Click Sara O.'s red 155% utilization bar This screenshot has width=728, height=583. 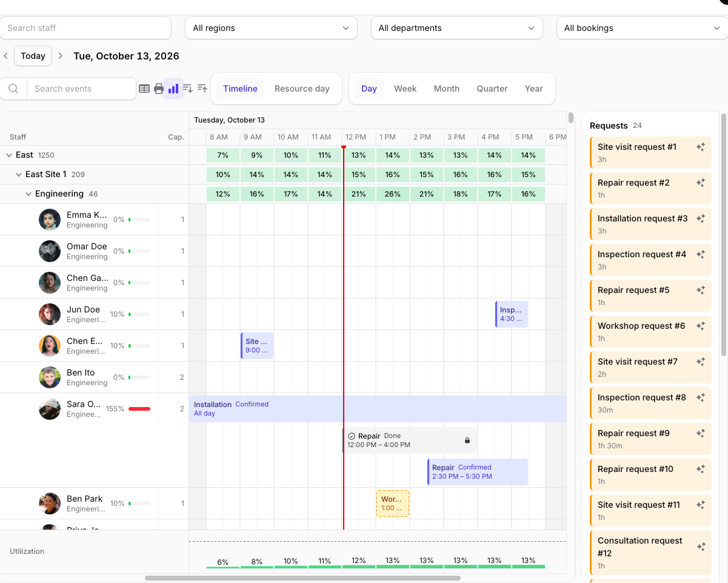click(139, 409)
